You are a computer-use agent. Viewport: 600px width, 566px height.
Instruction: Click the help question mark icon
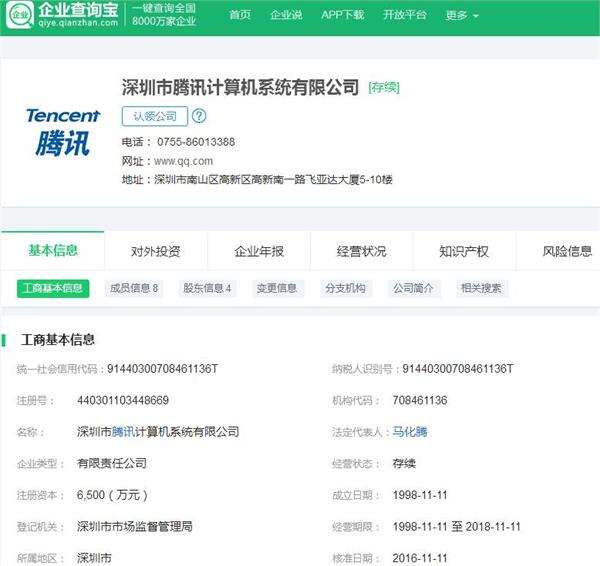click(199, 116)
